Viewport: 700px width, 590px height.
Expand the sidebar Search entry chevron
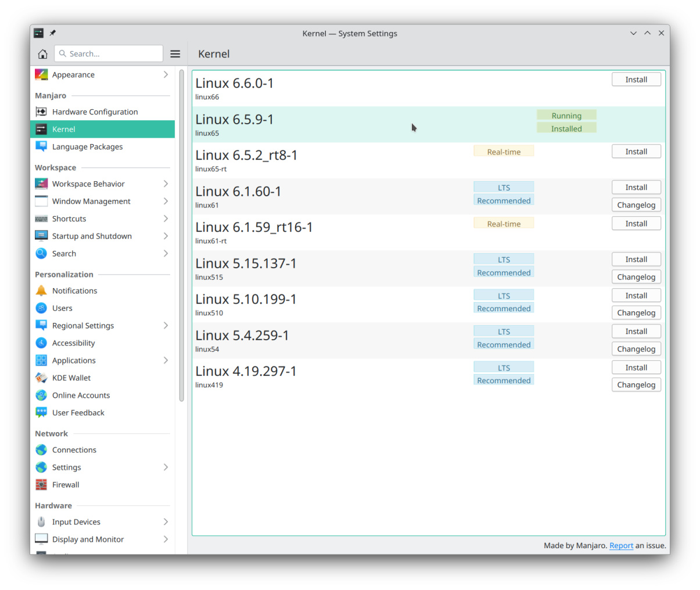coord(166,254)
